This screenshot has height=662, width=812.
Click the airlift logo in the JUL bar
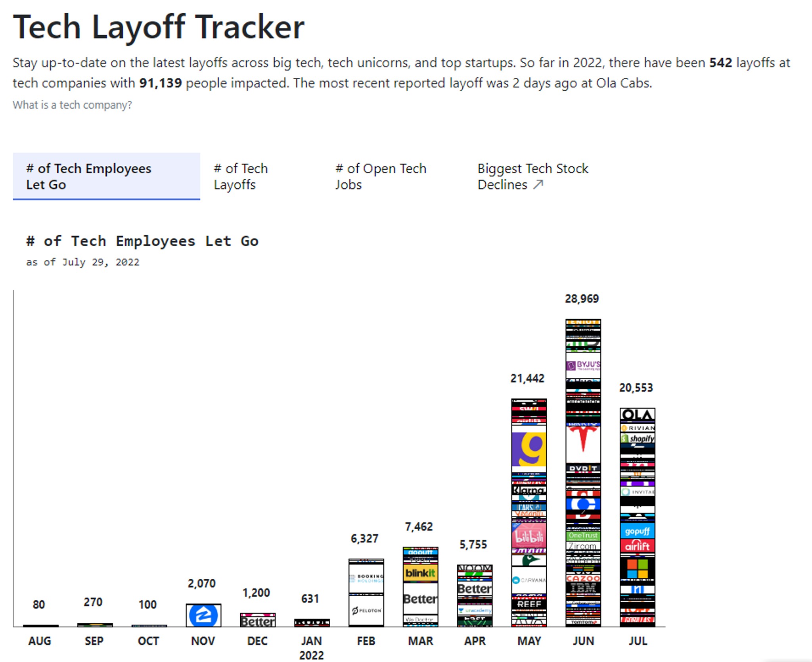tap(638, 546)
